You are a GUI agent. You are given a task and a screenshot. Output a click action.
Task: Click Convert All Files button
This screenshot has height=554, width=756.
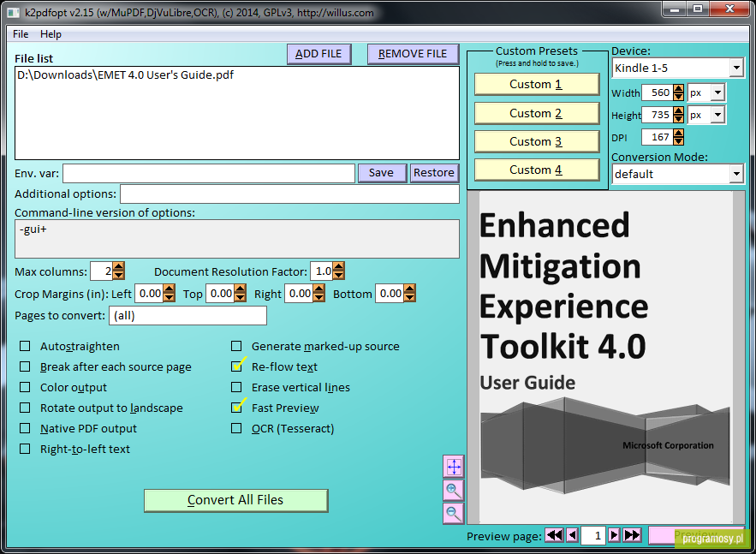click(x=235, y=500)
